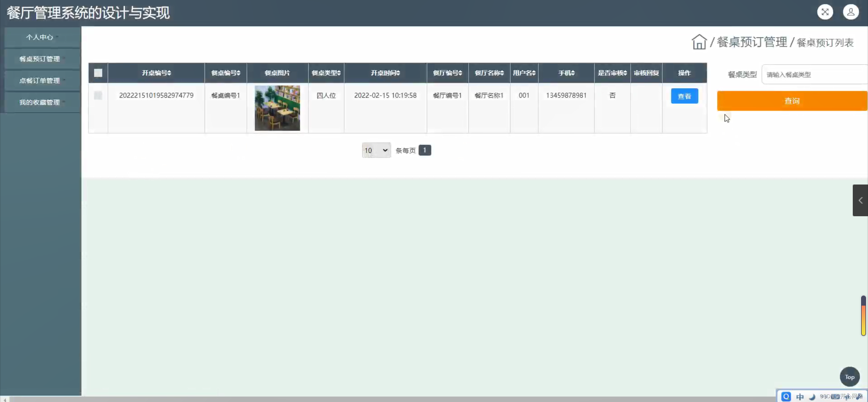Open 我的收藏管理 sidebar menu item
The height and width of the screenshot is (402, 868).
(x=40, y=102)
